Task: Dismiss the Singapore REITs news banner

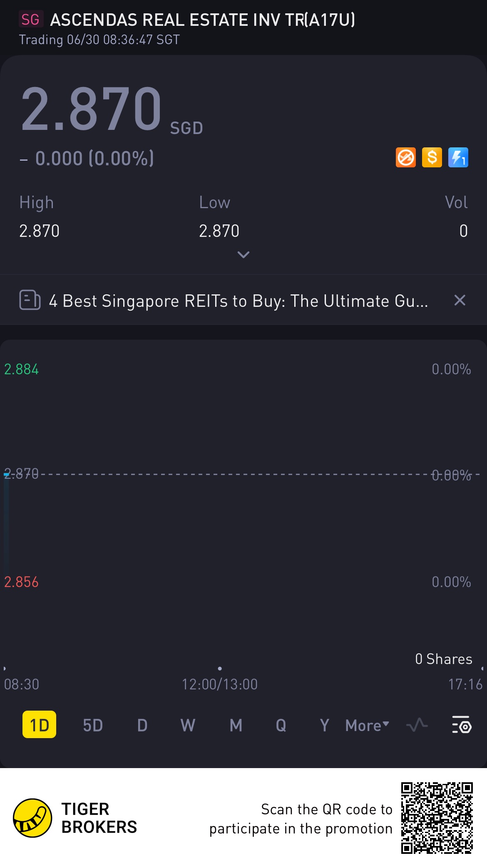Action: click(x=460, y=300)
